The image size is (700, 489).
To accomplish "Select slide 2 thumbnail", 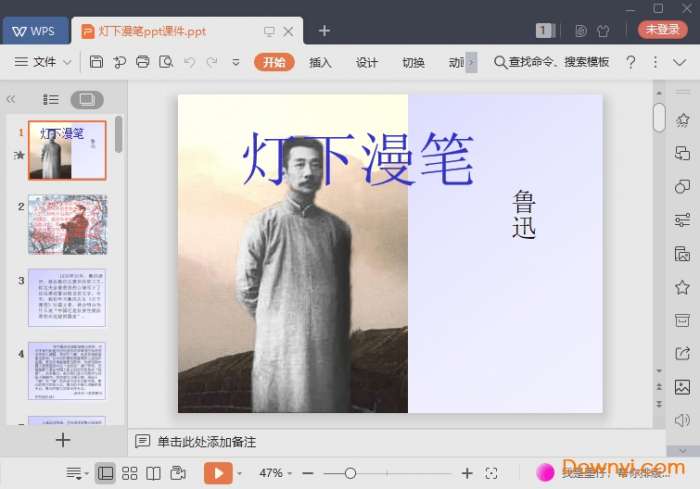I will 67,225.
